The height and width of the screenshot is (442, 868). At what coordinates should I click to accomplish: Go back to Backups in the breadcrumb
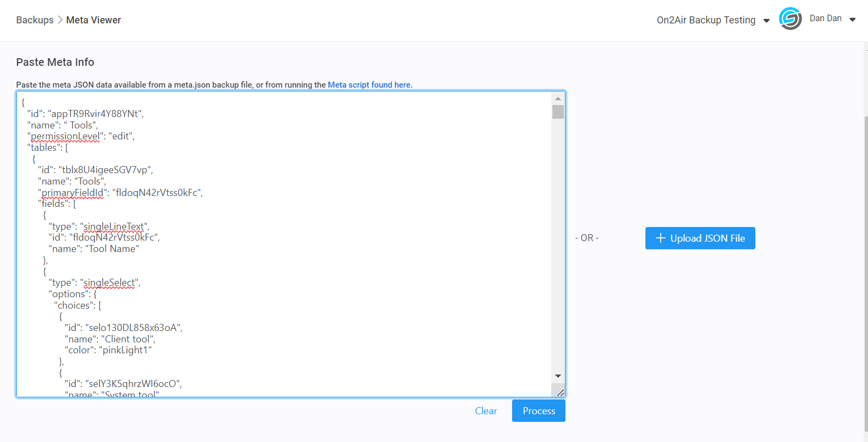[35, 20]
